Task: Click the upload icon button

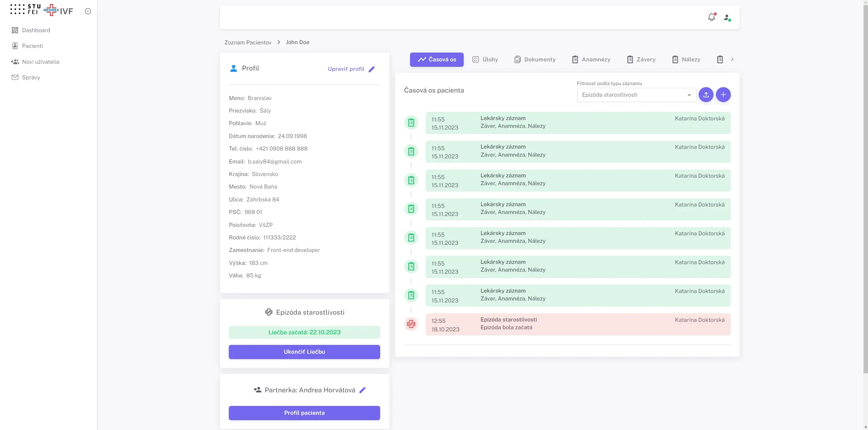Action: 706,95
